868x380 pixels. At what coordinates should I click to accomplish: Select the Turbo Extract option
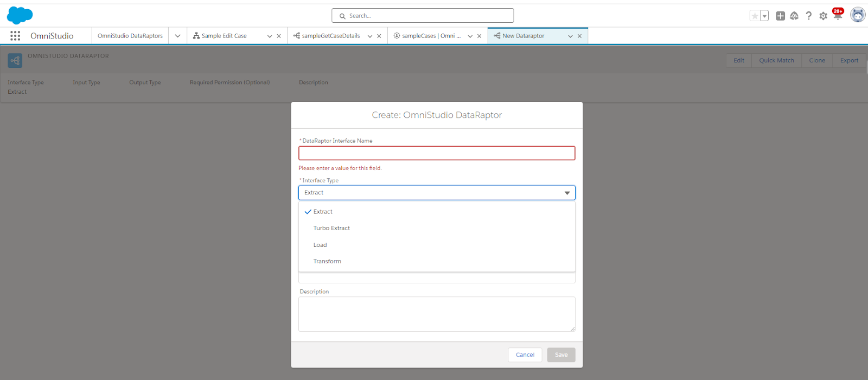pos(437,228)
